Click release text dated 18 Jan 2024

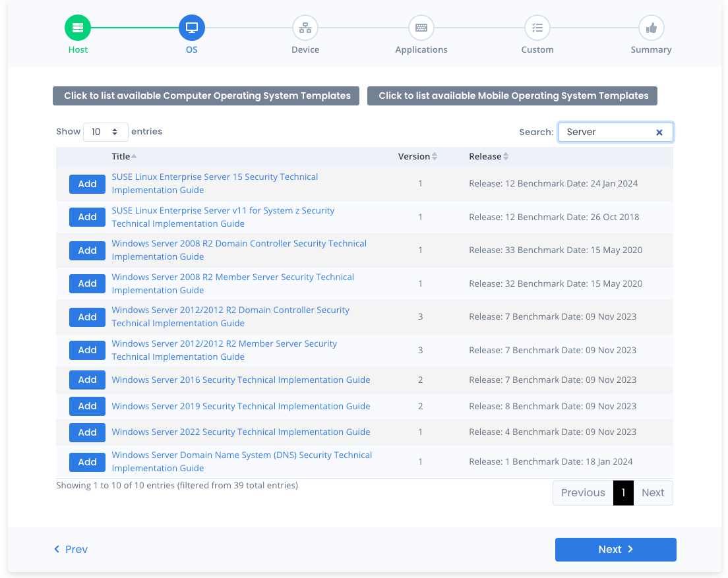tap(551, 461)
